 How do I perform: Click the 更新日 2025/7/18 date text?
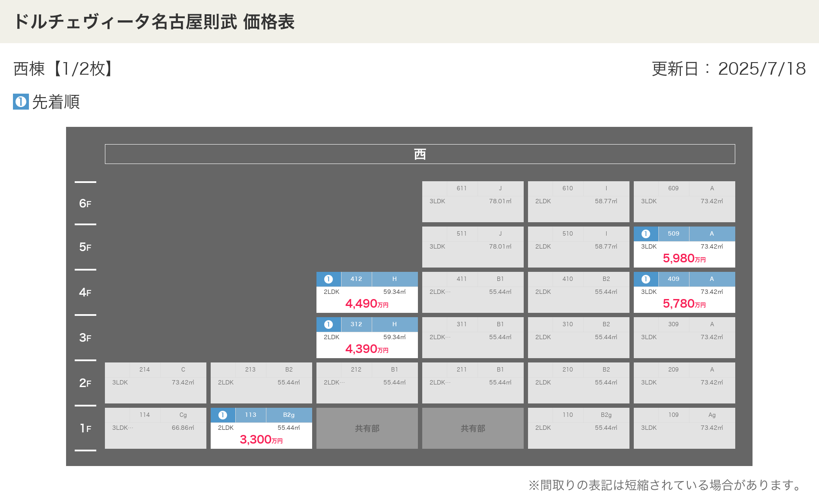[x=728, y=69]
